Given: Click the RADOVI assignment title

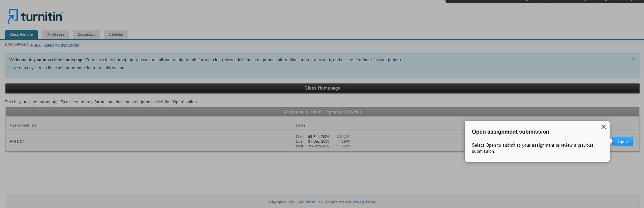Looking at the screenshot, I should coord(17,142).
